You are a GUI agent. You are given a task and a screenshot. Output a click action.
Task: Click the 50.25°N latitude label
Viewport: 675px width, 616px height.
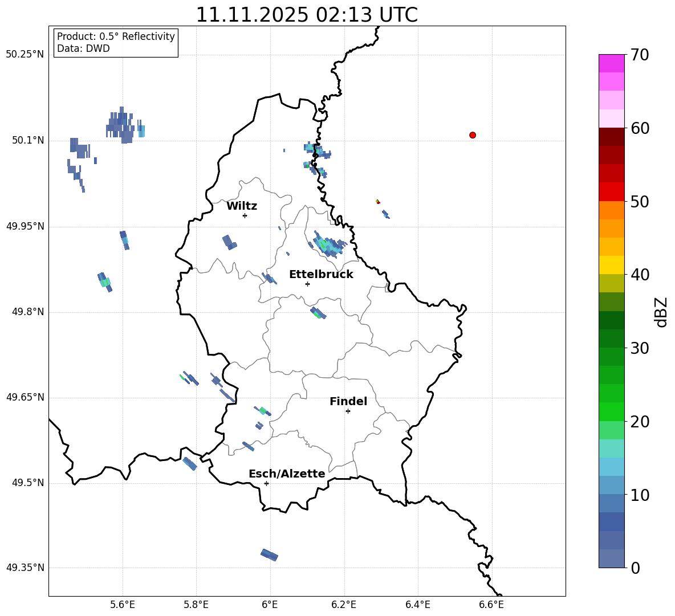(25, 55)
